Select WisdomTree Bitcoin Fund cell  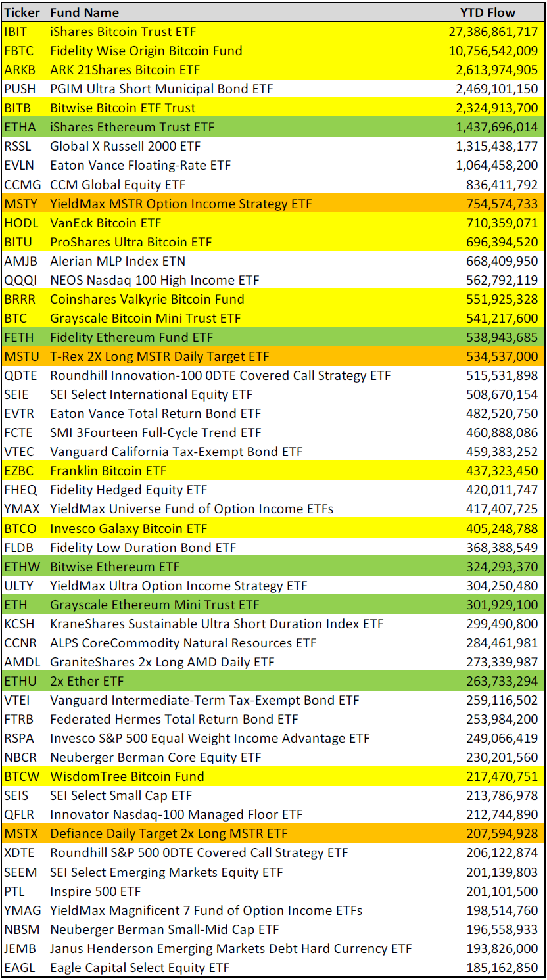point(127,776)
